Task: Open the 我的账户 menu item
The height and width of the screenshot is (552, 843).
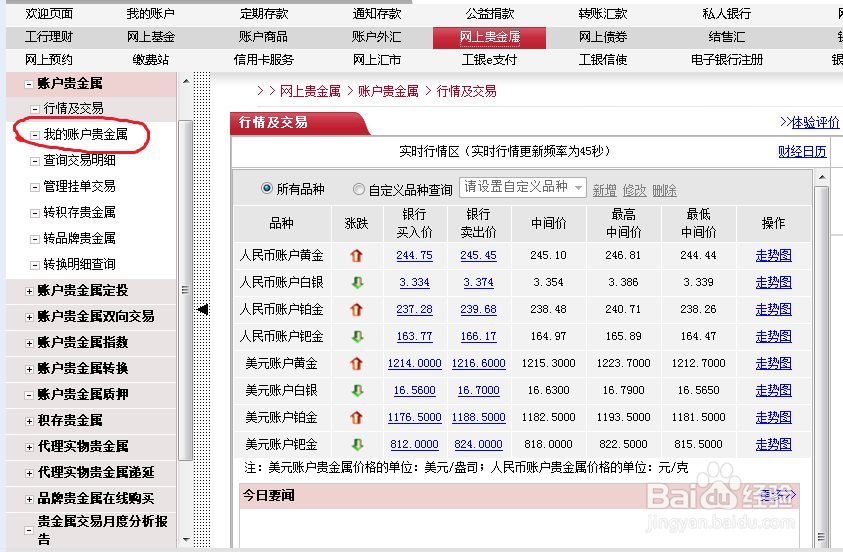Action: 151,14
